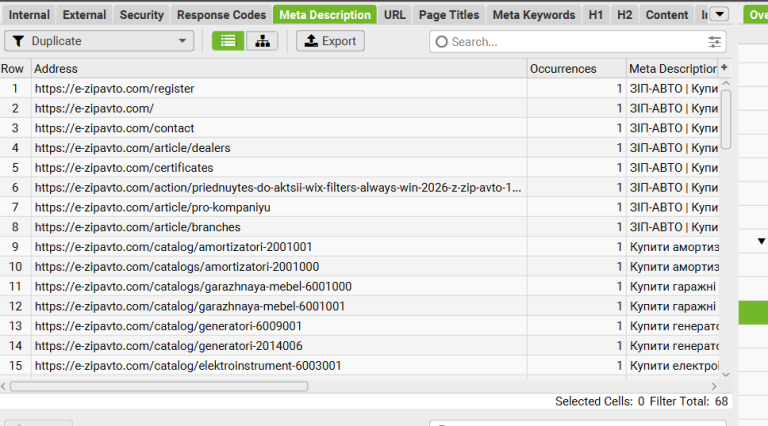Click row number 15 cell

(x=15, y=366)
